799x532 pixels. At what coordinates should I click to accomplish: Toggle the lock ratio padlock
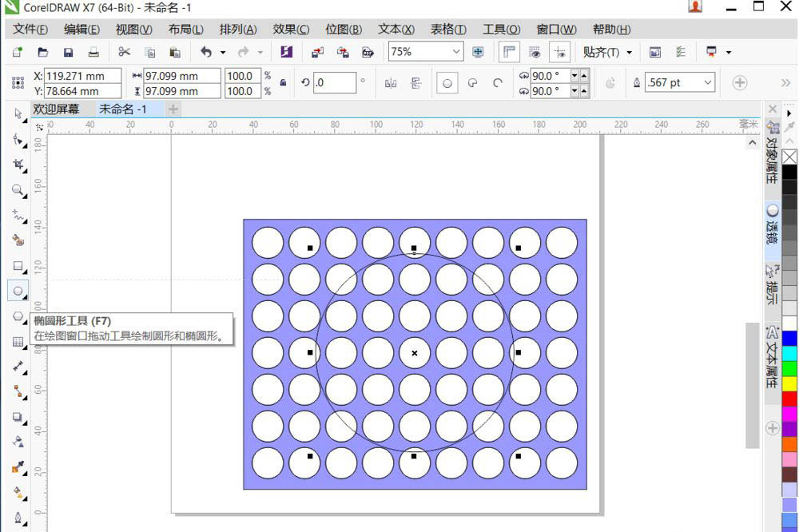pos(283,82)
